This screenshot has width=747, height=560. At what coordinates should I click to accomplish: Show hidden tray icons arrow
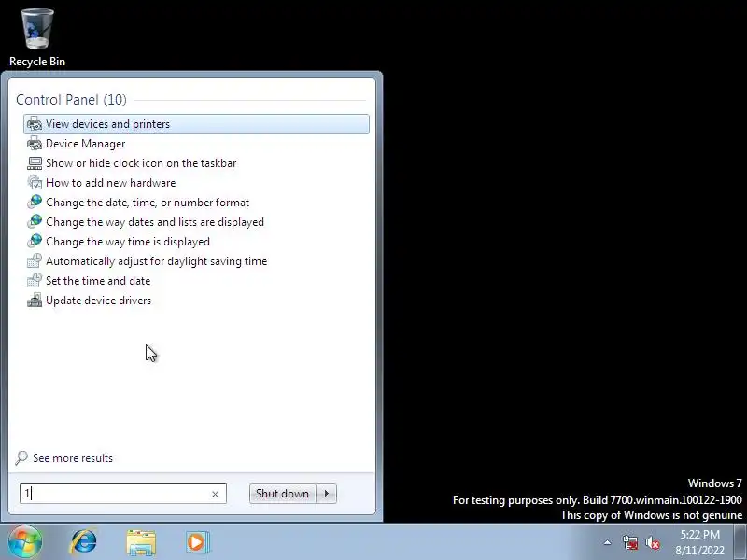click(608, 542)
